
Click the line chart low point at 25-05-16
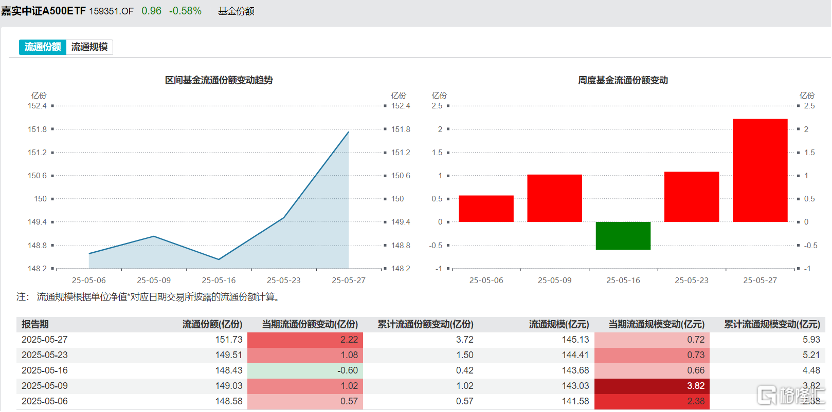(x=218, y=260)
